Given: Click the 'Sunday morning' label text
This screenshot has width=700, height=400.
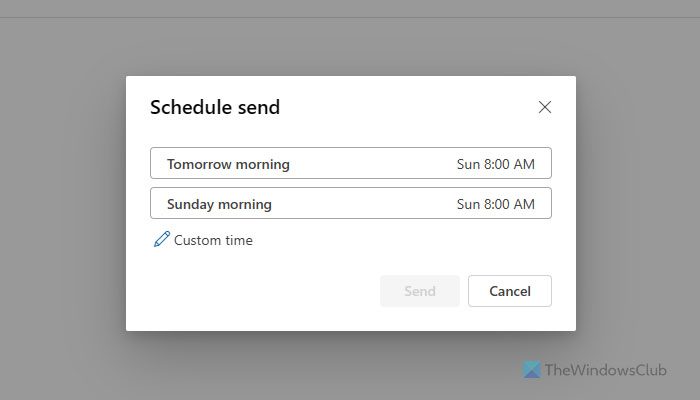Looking at the screenshot, I should click(x=219, y=204).
